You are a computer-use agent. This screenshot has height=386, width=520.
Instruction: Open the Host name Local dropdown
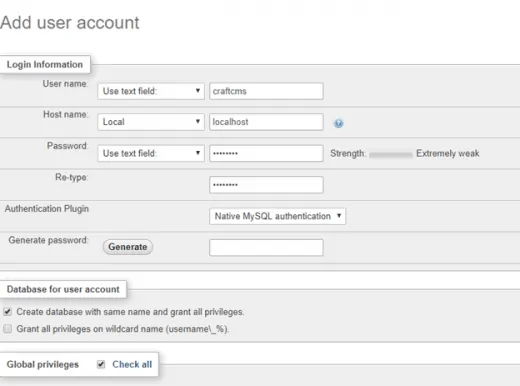pyautogui.click(x=151, y=122)
